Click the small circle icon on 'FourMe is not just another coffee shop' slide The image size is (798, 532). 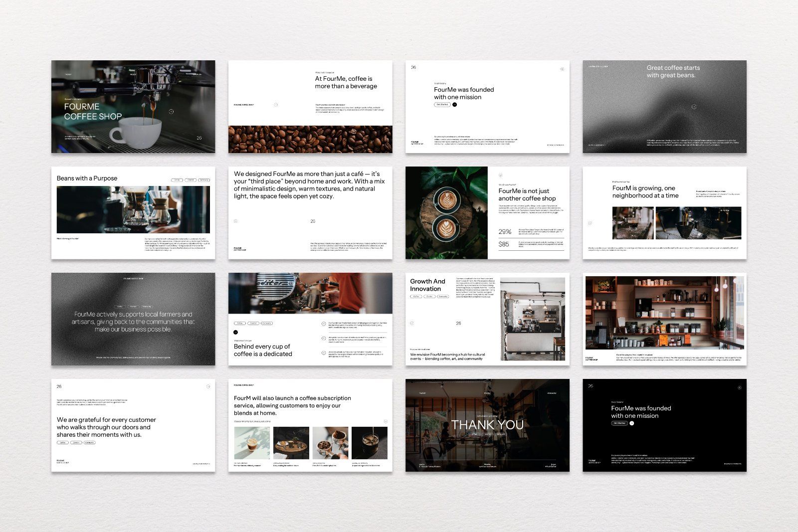pos(500,175)
